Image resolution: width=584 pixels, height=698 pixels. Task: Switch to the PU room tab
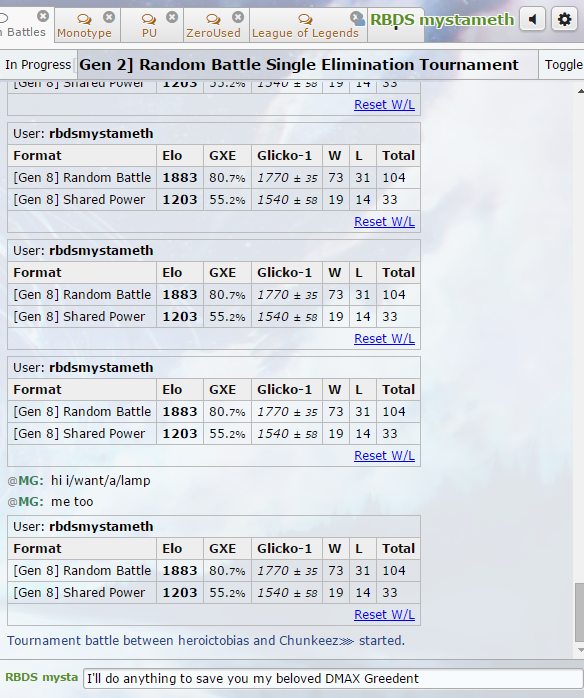click(149, 25)
